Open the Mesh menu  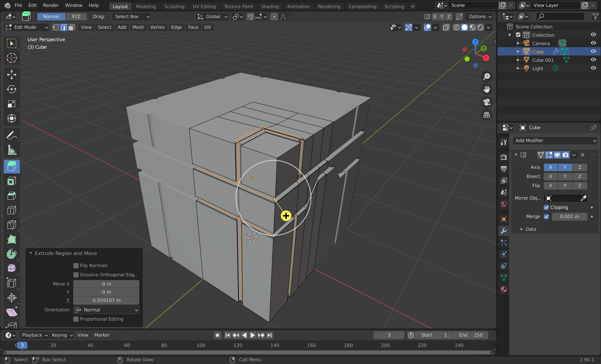tap(138, 27)
